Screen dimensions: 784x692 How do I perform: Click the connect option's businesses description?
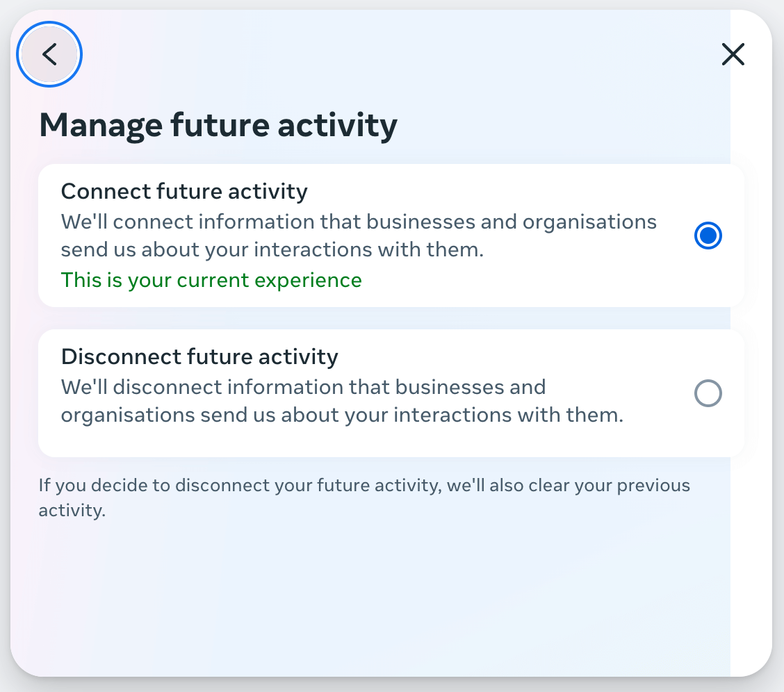359,235
